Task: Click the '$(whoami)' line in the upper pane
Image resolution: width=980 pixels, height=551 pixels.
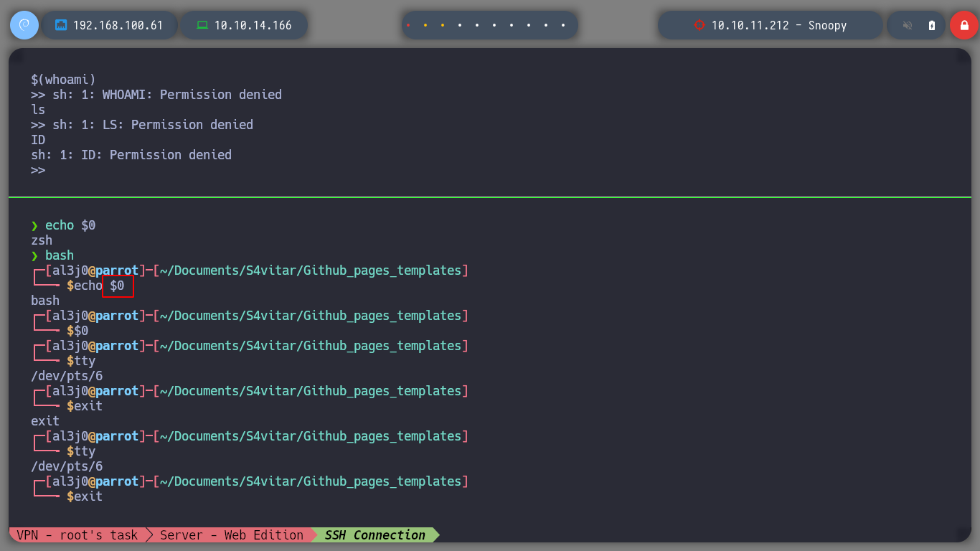Action: [x=63, y=79]
